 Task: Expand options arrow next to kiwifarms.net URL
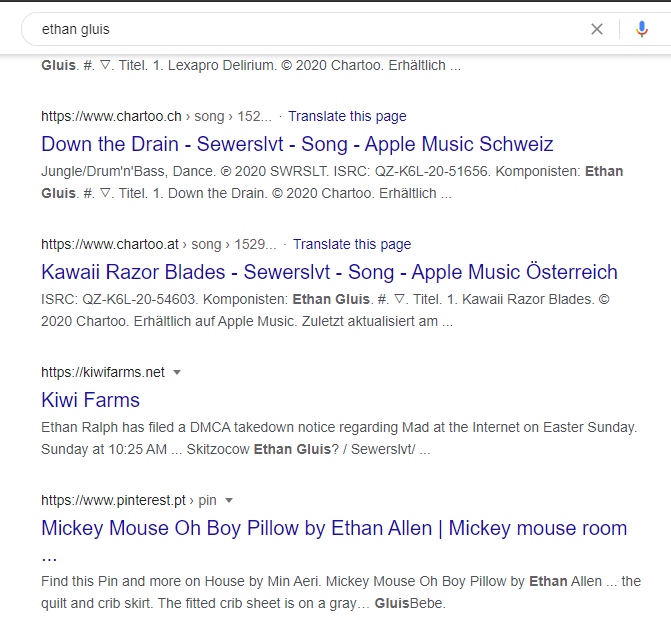pos(177,373)
